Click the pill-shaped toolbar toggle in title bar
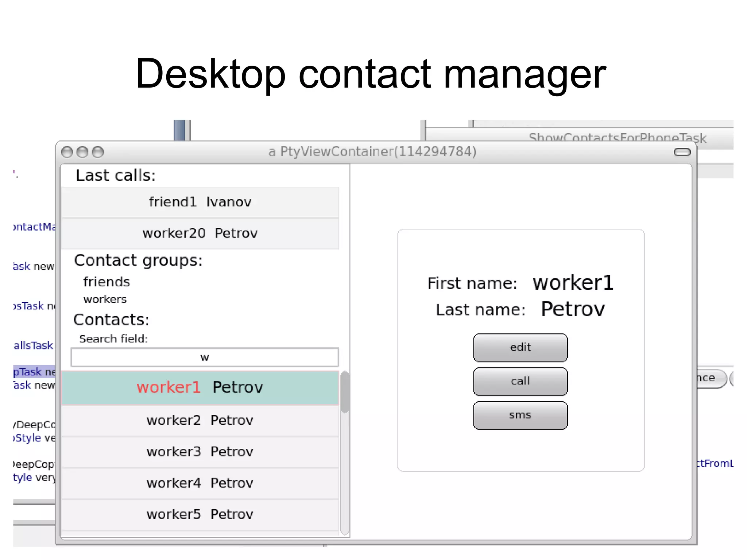The image size is (747, 560). click(x=682, y=152)
